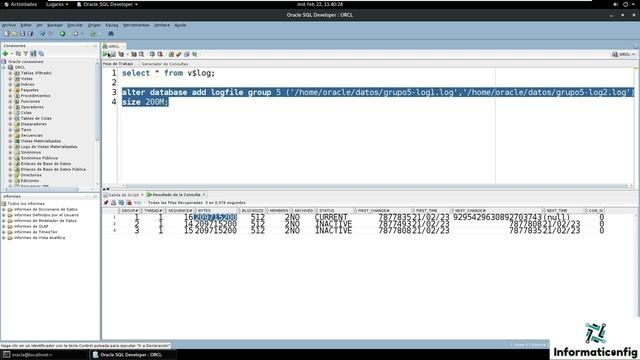
Task: Click line 1 'select * from v$log;' in editor
Action: (x=168, y=73)
